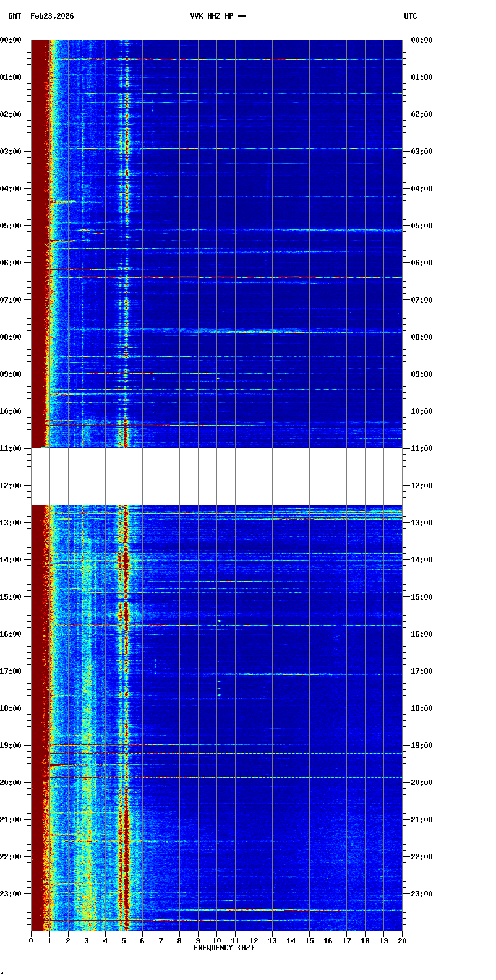Click the VVK HHZ HP station title

coord(218,16)
